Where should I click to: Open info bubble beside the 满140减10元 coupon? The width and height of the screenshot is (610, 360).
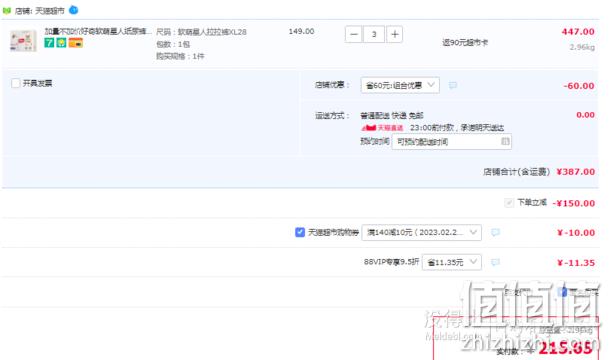[x=495, y=232]
